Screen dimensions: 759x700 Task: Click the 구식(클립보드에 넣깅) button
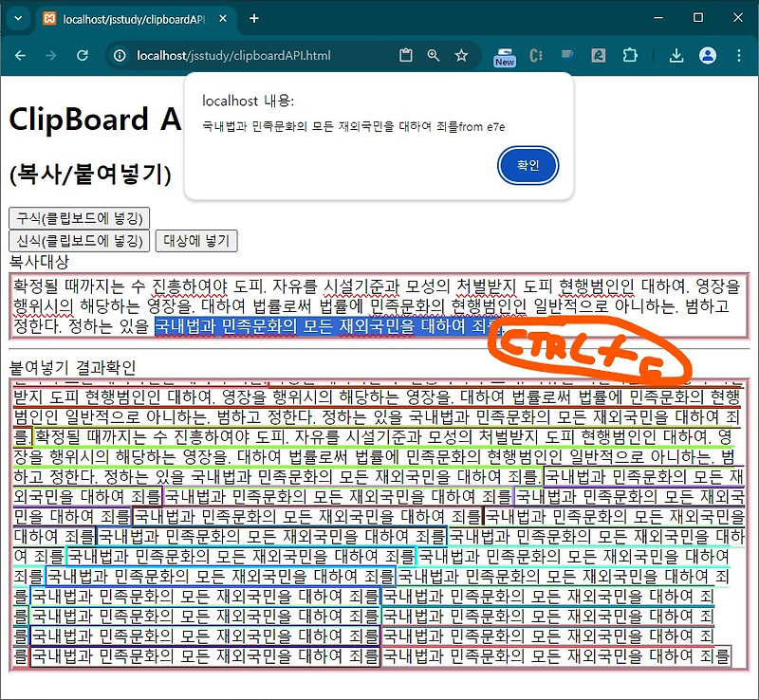click(77, 218)
